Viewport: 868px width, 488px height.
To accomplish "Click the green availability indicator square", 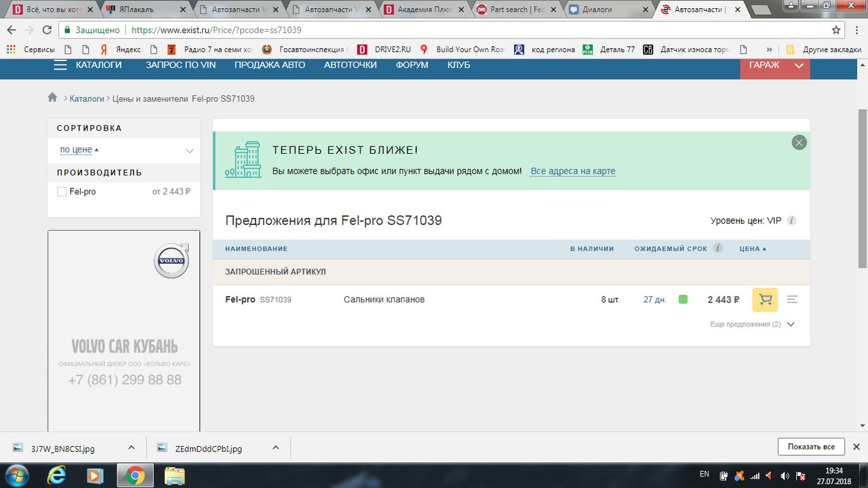I will click(x=683, y=299).
